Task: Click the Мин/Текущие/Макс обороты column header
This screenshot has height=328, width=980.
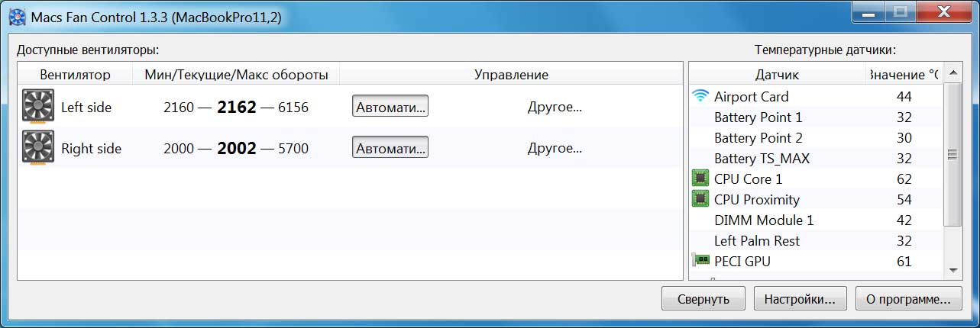Action: (x=236, y=75)
